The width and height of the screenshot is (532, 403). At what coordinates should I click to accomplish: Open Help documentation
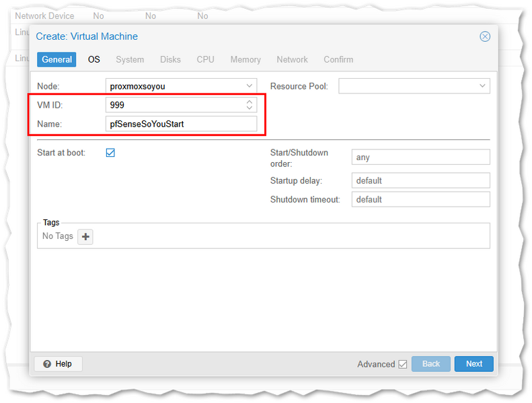point(58,364)
